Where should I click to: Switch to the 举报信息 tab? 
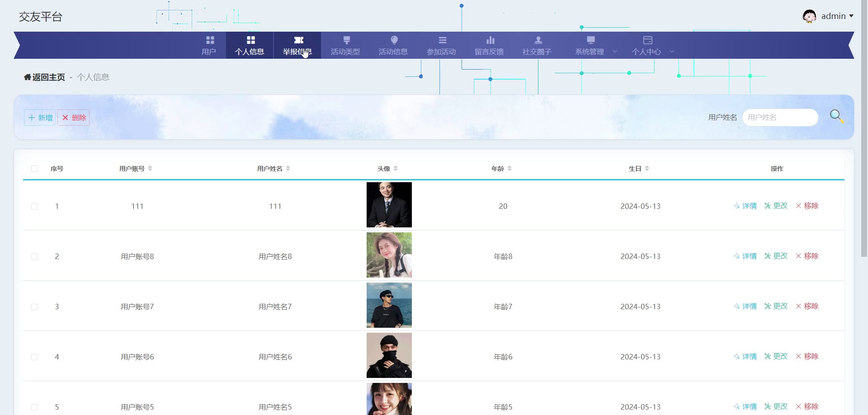[297, 46]
